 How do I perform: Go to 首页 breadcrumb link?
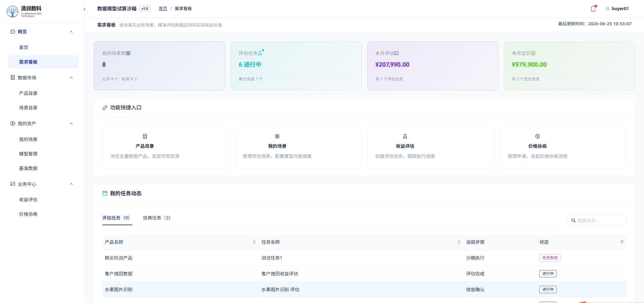(163, 9)
